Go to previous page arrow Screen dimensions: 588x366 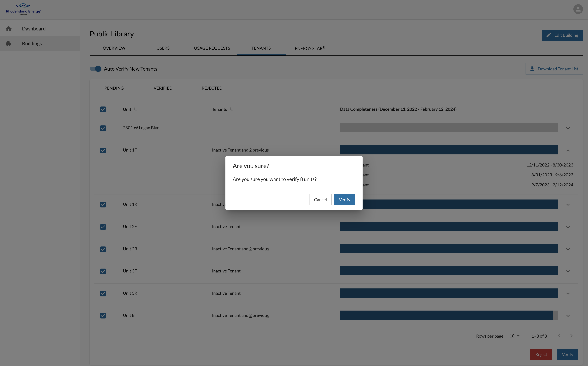coord(559,336)
